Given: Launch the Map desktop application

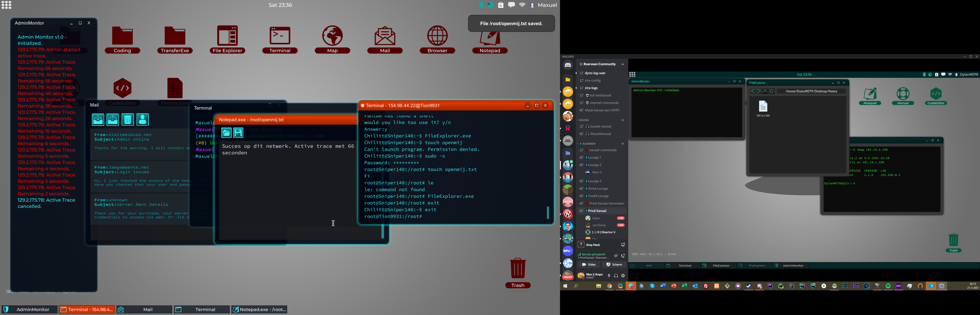Looking at the screenshot, I should coord(332,37).
